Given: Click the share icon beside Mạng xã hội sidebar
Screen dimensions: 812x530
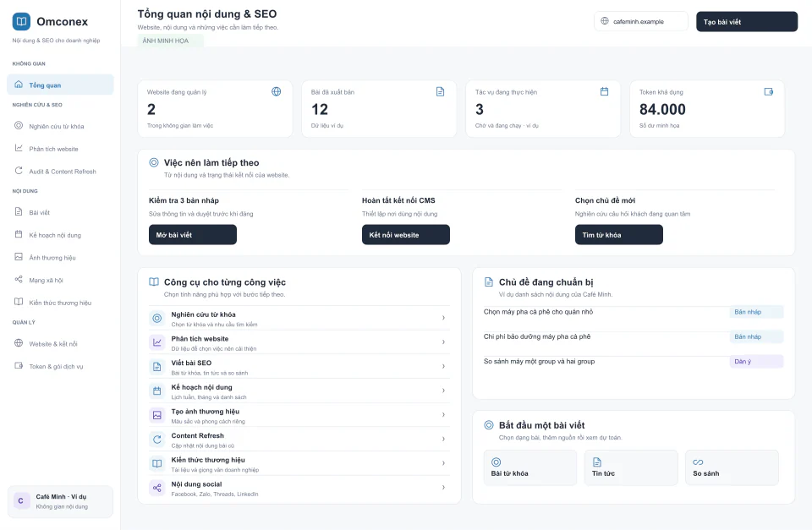Looking at the screenshot, I should pyautogui.click(x=19, y=280).
